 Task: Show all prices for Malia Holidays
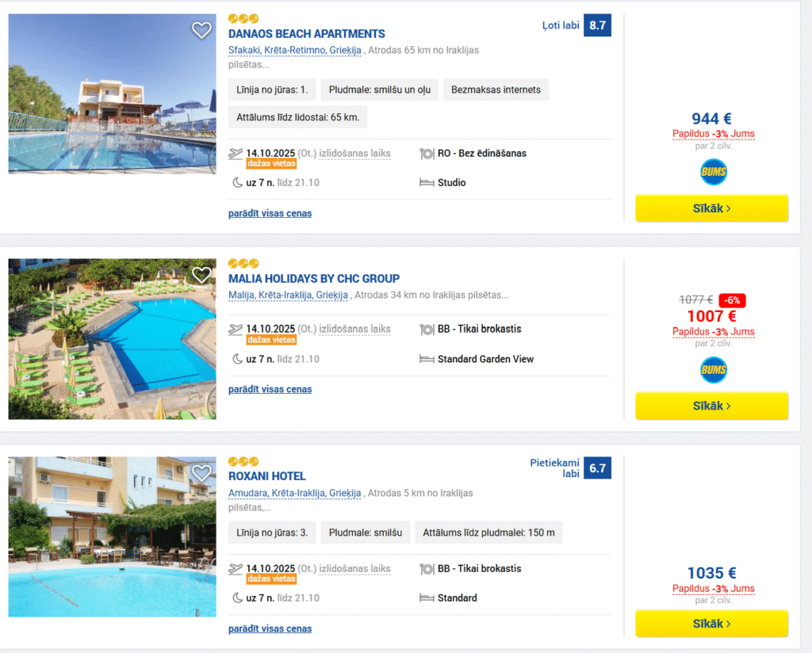tap(270, 389)
